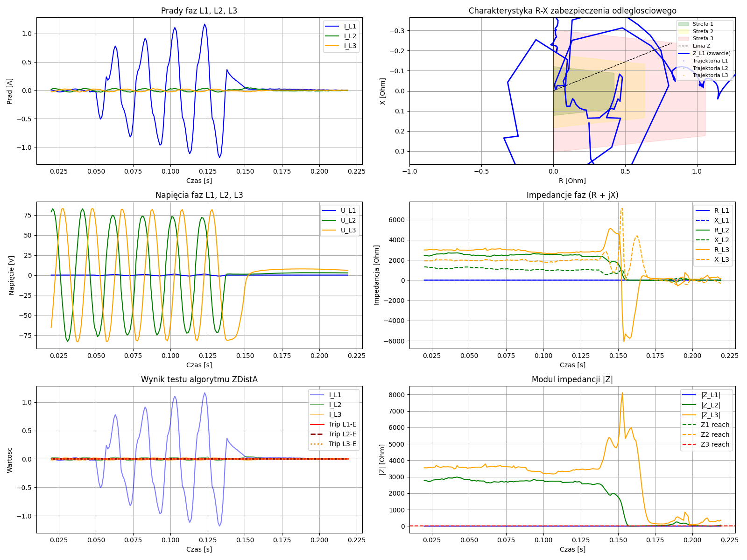Select the "Z_L1 (zwarcie)" legend entry
Viewport: 747px width, 560px height.
711,53
